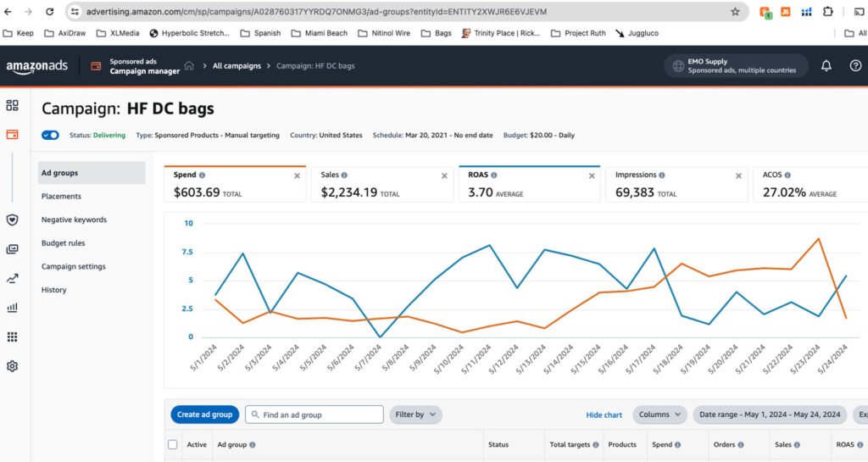The width and height of the screenshot is (868, 462).
Task: Open browser extensions puzzle icon
Action: (827, 12)
